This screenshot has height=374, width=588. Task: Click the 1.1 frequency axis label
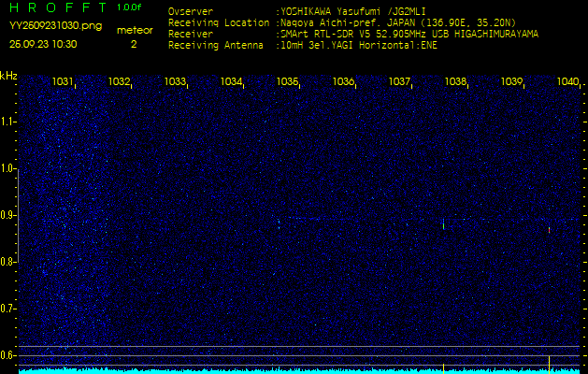click(x=8, y=122)
